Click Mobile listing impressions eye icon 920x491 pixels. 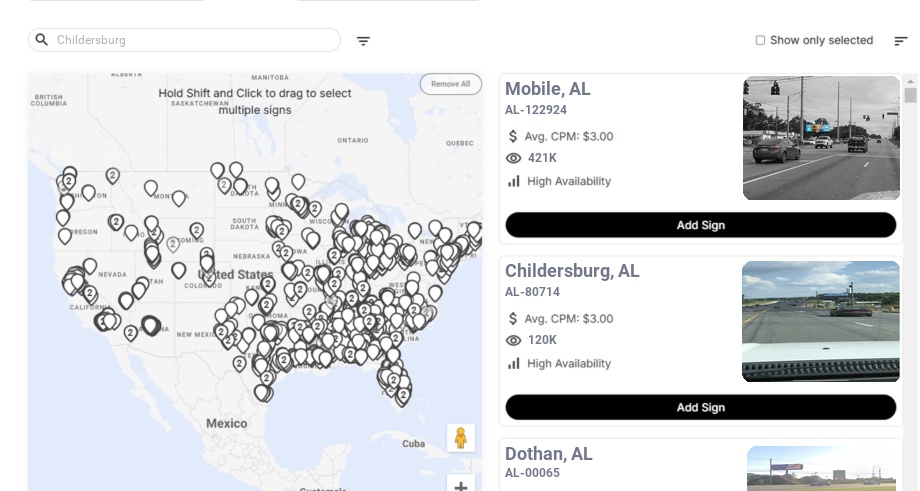tap(514, 158)
